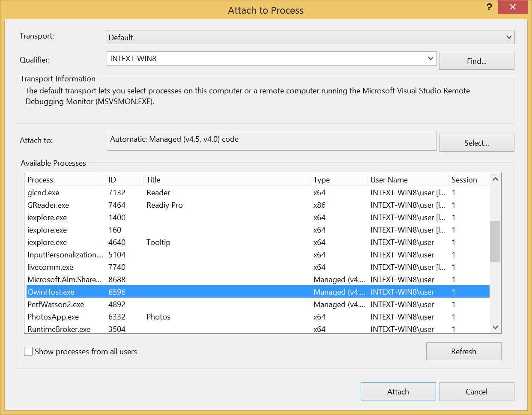Sort by the ID column header

125,179
